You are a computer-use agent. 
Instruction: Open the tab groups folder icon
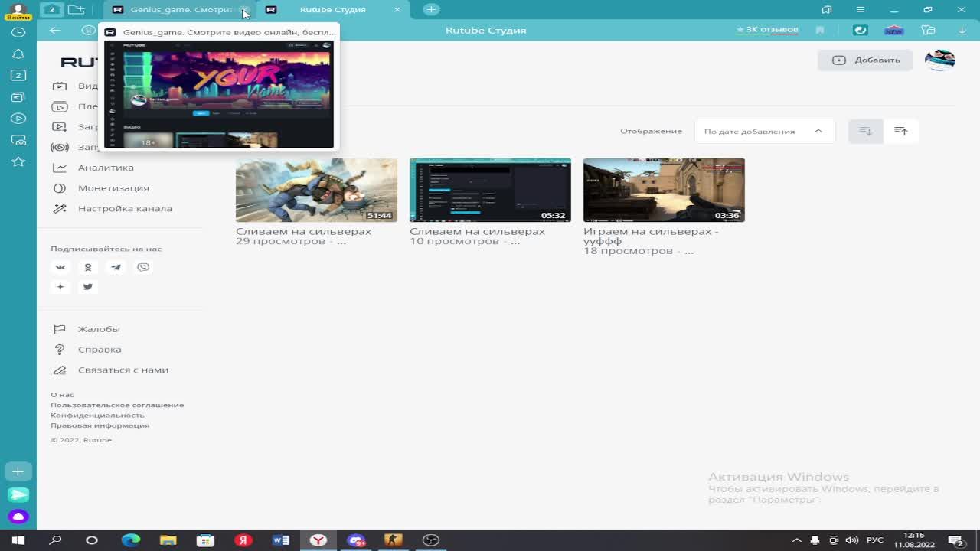tap(76, 9)
